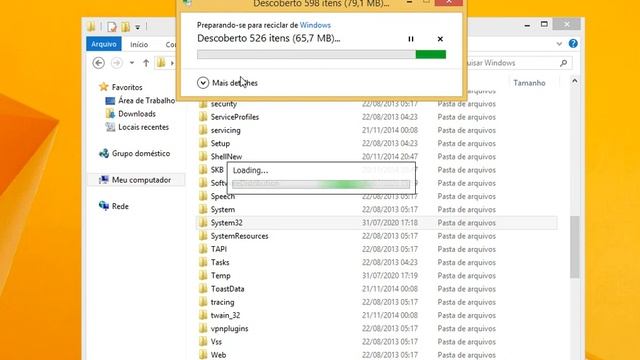This screenshot has height=360, width=640.
Task: Expand Mais detalhes in progress dialog
Action: pos(227,83)
